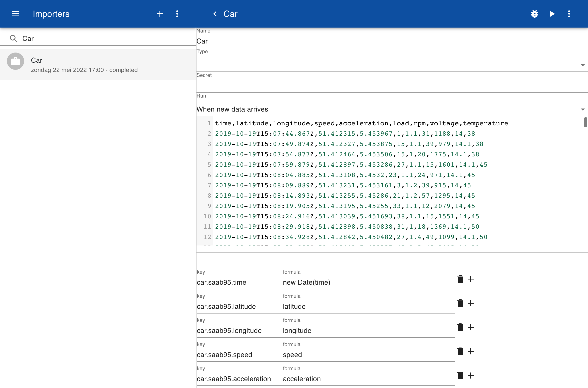This screenshot has height=388, width=588.
Task: Edit formula field 'longitude'
Action: click(x=369, y=331)
